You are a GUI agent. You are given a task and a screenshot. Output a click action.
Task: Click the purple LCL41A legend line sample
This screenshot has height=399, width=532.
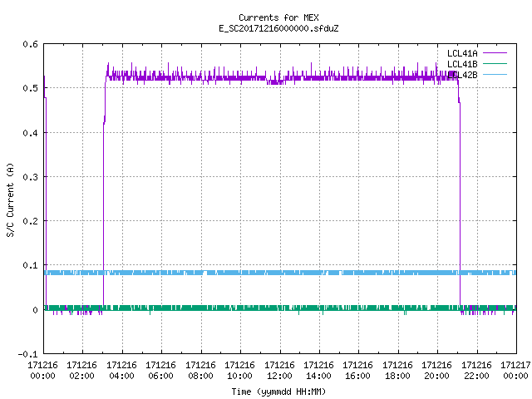(495, 53)
